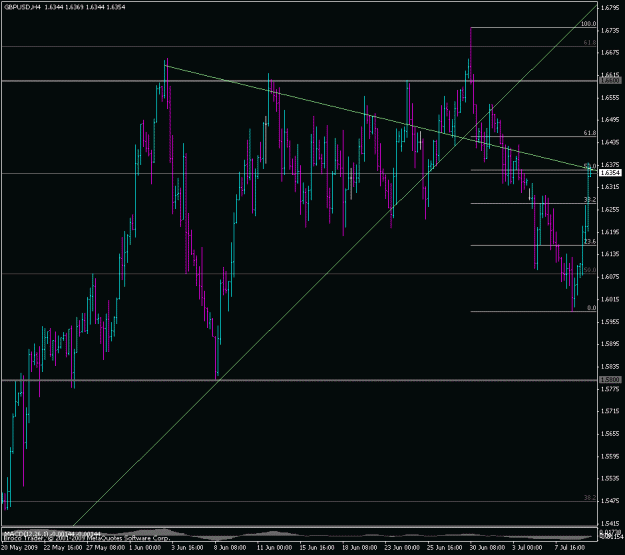Click the 15 Jun 16:00 time label

[317, 547]
